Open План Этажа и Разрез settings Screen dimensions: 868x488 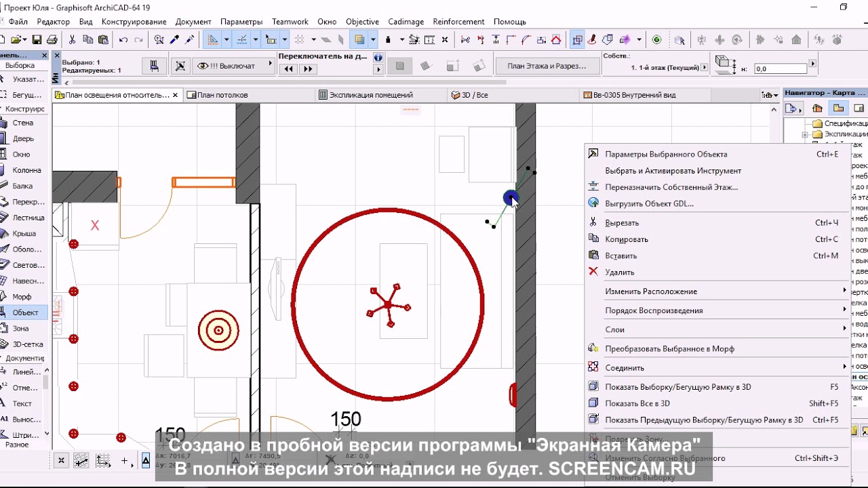(547, 66)
